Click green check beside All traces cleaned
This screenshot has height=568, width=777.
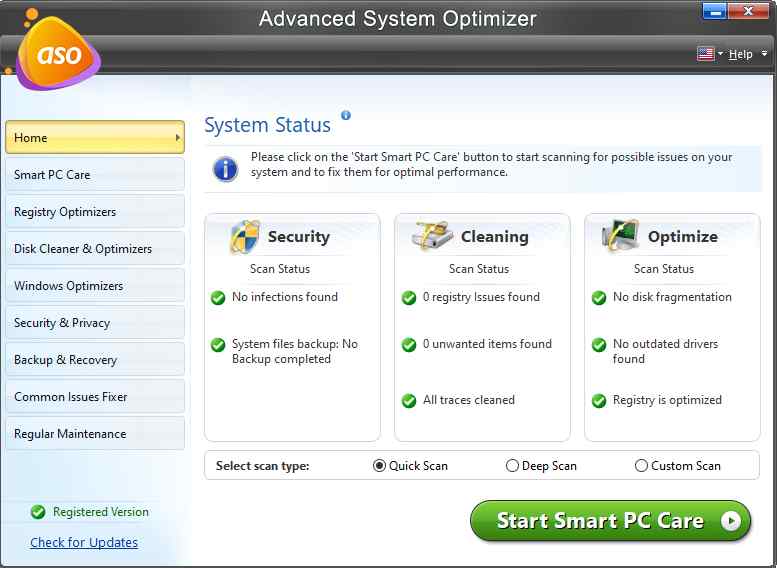pos(409,400)
